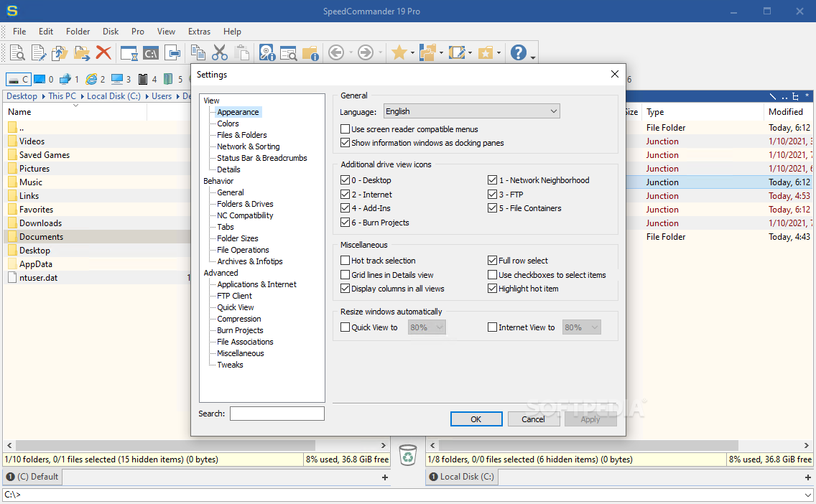Enable Use screen reader compatible menus

pos(345,129)
